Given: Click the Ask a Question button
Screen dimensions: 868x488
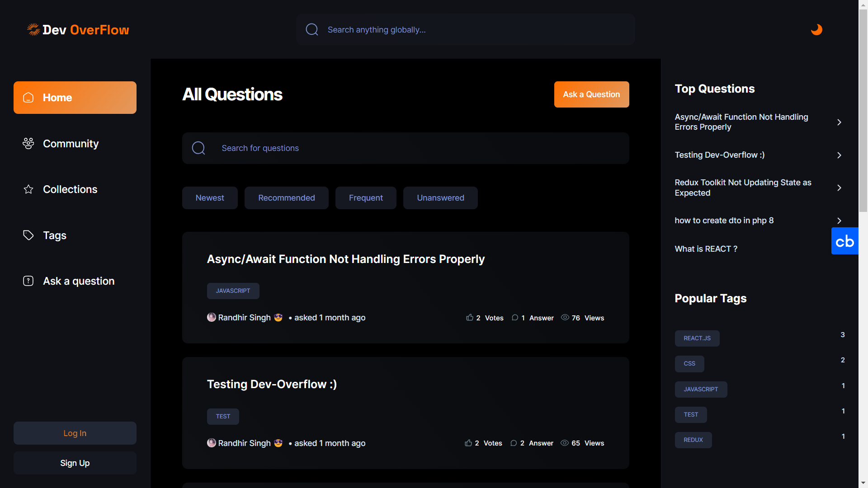Looking at the screenshot, I should click(591, 94).
